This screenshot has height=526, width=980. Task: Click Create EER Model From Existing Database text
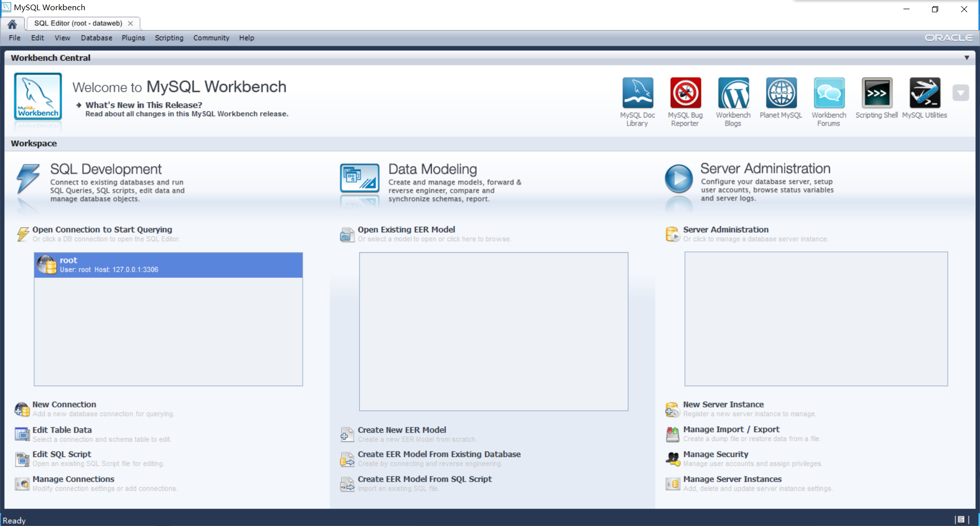point(439,454)
